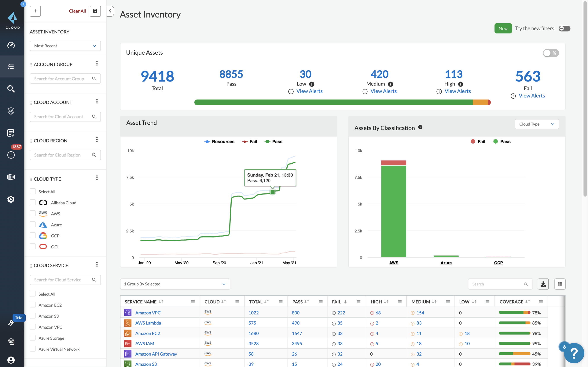588x367 pixels.
Task: Click the Clear All link
Action: (77, 11)
